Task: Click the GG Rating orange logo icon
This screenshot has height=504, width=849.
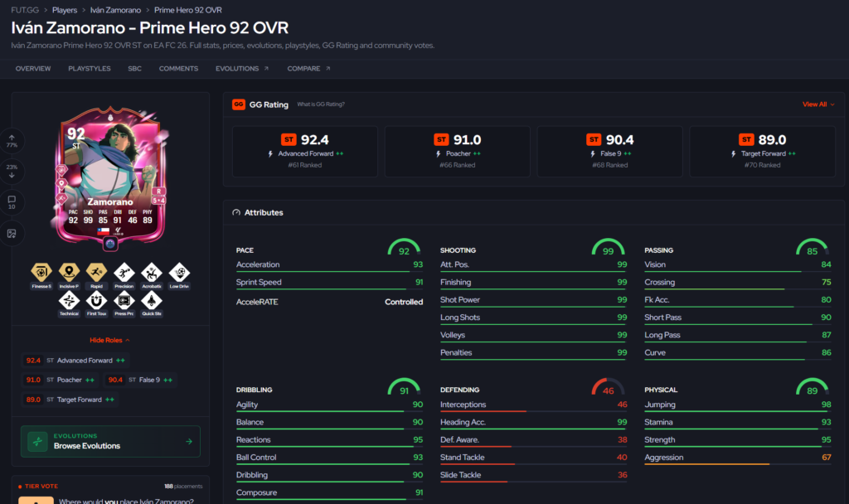Action: tap(239, 104)
